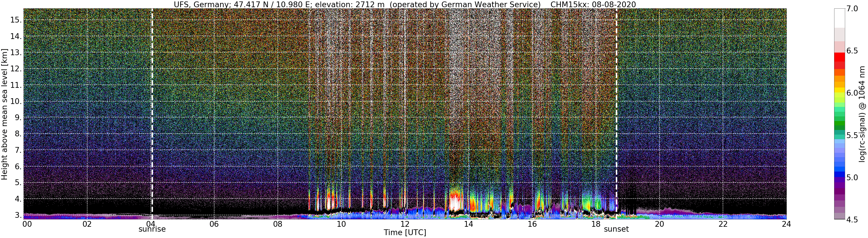Image resolution: width=868 pixels, height=238 pixels.
Task: Click time tick label '22'
Action: tap(723, 224)
